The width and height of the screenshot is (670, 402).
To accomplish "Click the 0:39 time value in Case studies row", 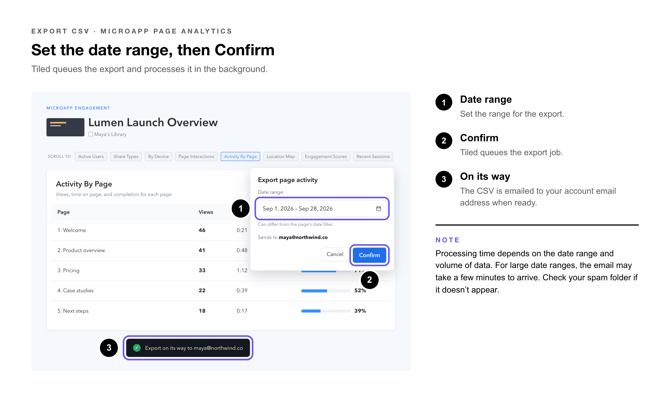I will [x=242, y=290].
